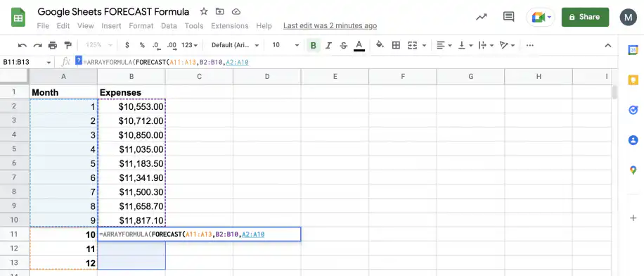Open the text color picker
Screen dimensions: 644x276
point(359,45)
